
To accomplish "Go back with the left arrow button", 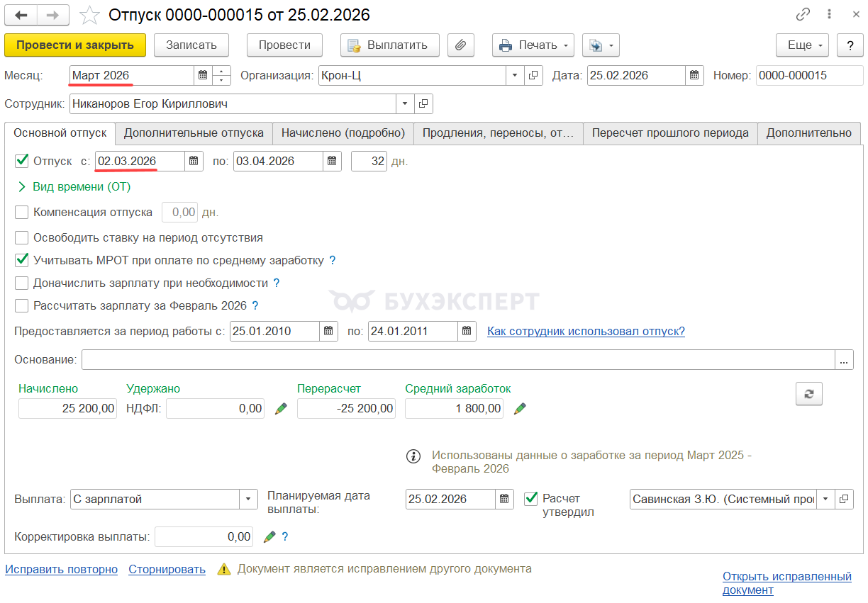I will pyautogui.click(x=21, y=15).
